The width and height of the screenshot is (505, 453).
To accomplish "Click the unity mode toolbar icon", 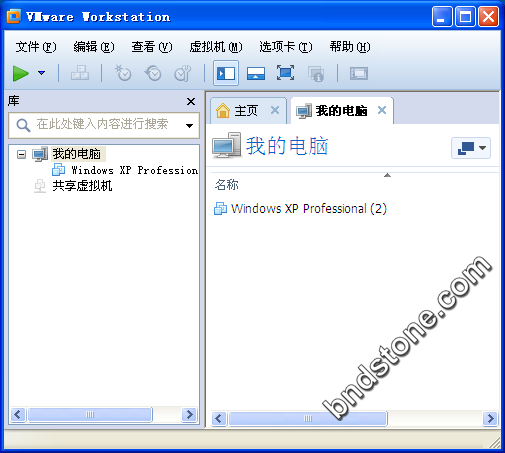I will pos(316,73).
